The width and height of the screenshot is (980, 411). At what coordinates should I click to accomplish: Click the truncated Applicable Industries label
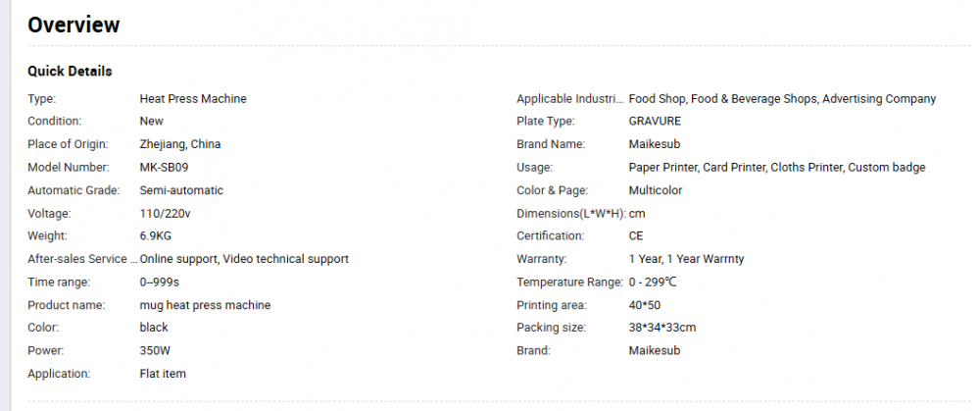tap(569, 99)
